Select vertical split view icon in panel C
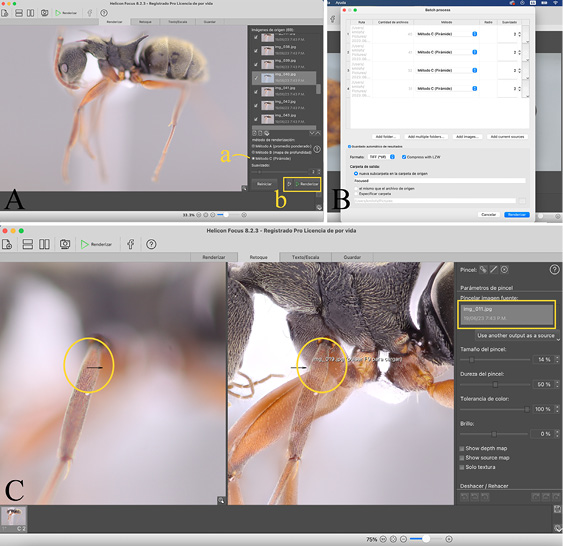The height and width of the screenshot is (546, 563). coord(44,244)
